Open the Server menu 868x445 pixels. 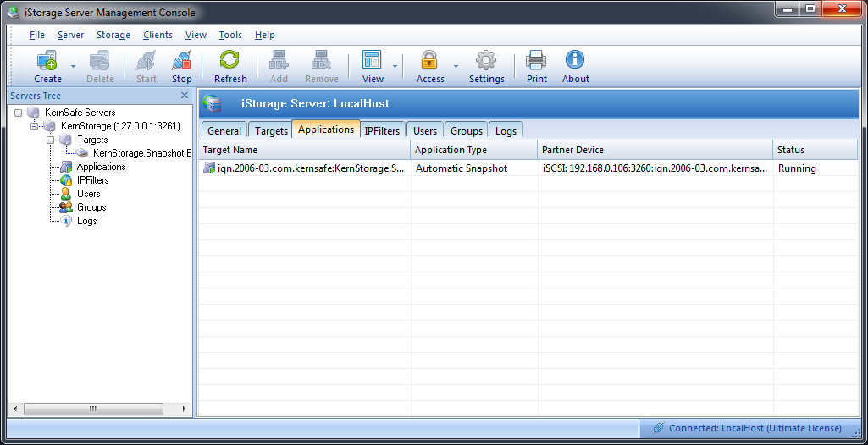point(71,35)
